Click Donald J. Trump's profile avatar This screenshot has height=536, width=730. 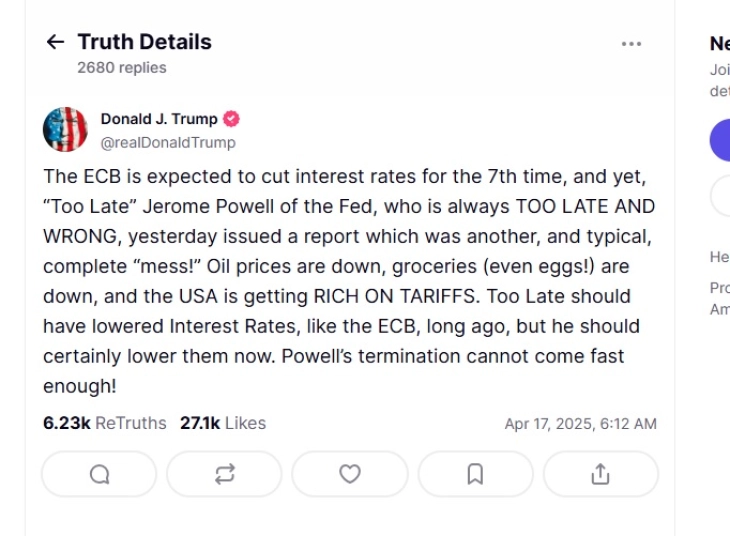(65, 130)
